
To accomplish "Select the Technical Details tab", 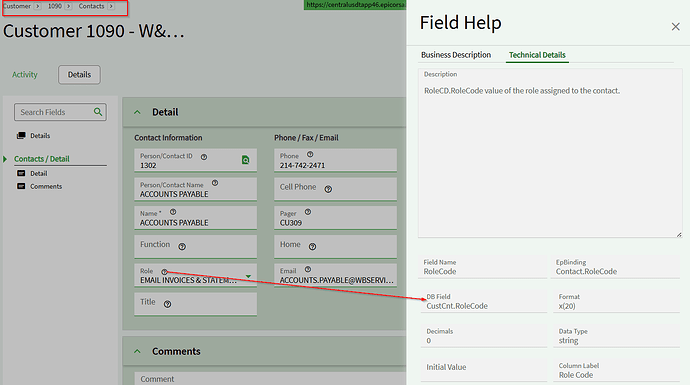I will pyautogui.click(x=537, y=55).
